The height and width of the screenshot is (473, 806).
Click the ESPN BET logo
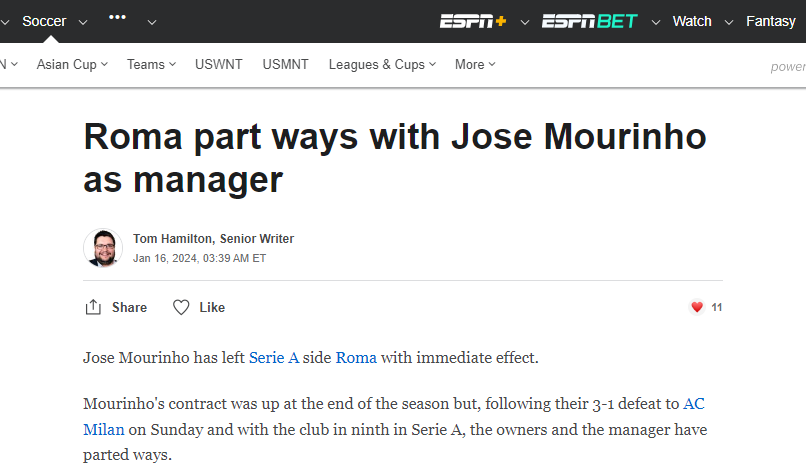tap(589, 21)
